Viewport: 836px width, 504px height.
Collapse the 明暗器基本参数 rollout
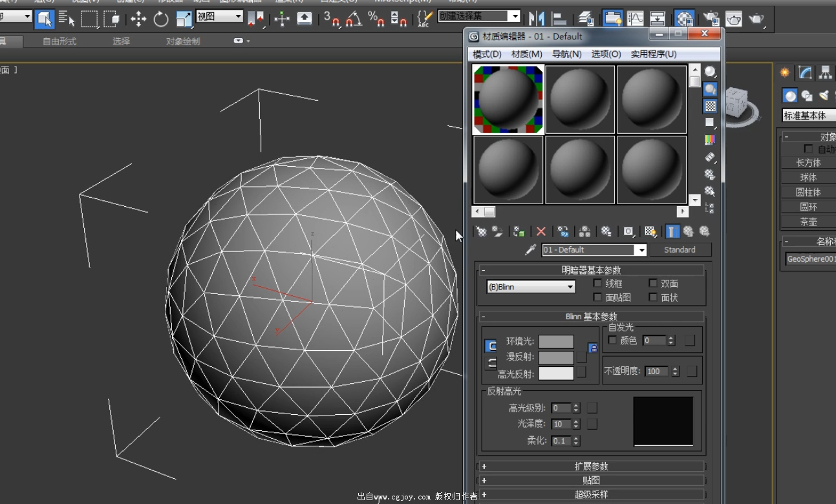591,270
